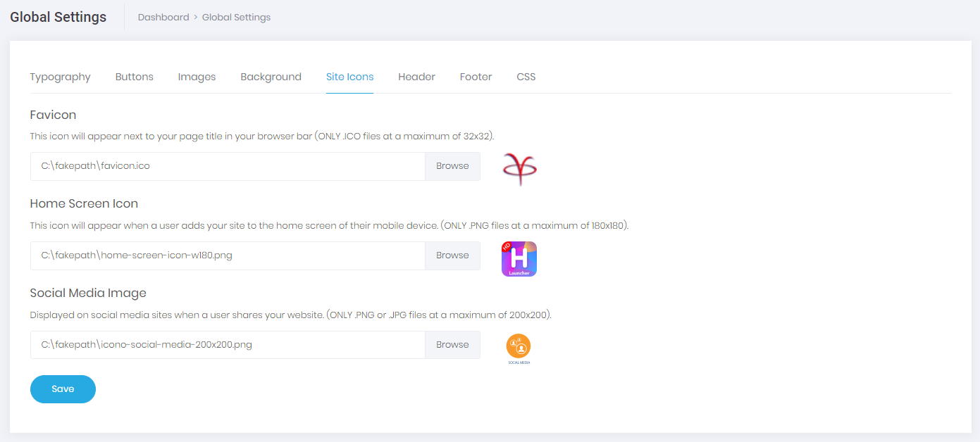Viewport: 980px width, 442px height.
Task: Click the home screen description about 180x180
Action: (330, 226)
